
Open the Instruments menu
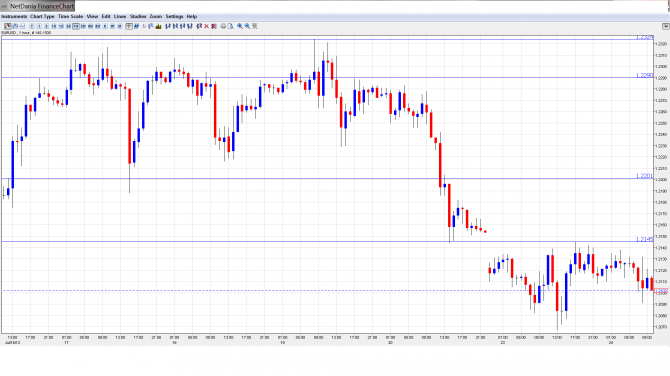coord(14,16)
